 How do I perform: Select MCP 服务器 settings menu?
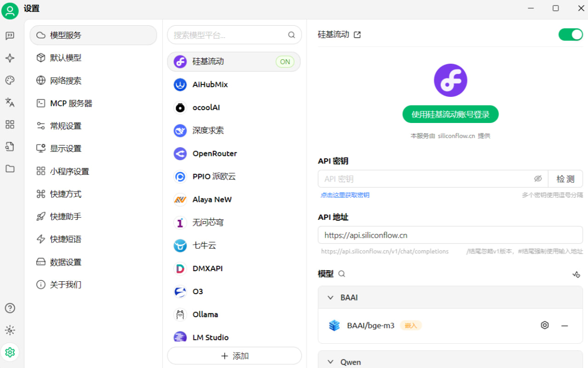[x=93, y=103]
